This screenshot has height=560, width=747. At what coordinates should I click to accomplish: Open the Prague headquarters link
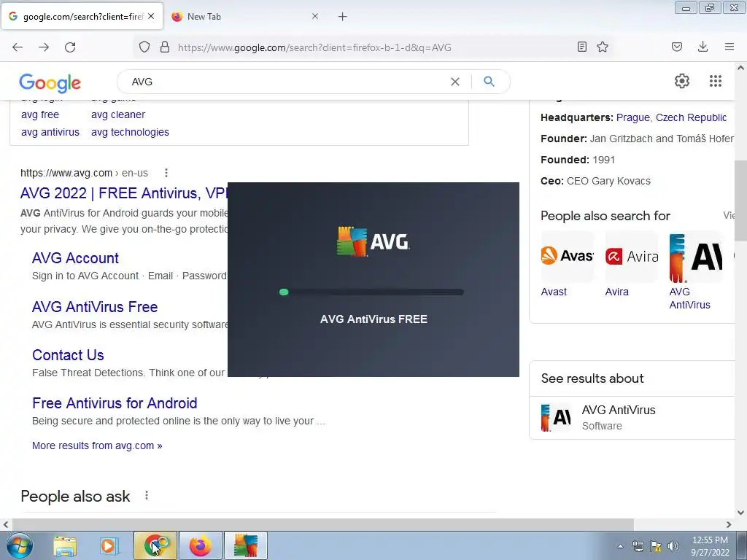pyautogui.click(x=633, y=117)
